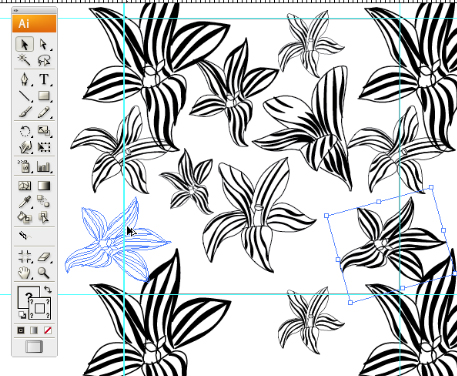This screenshot has height=376, width=457.
Task: Change the screen mode button
Action: (x=34, y=346)
